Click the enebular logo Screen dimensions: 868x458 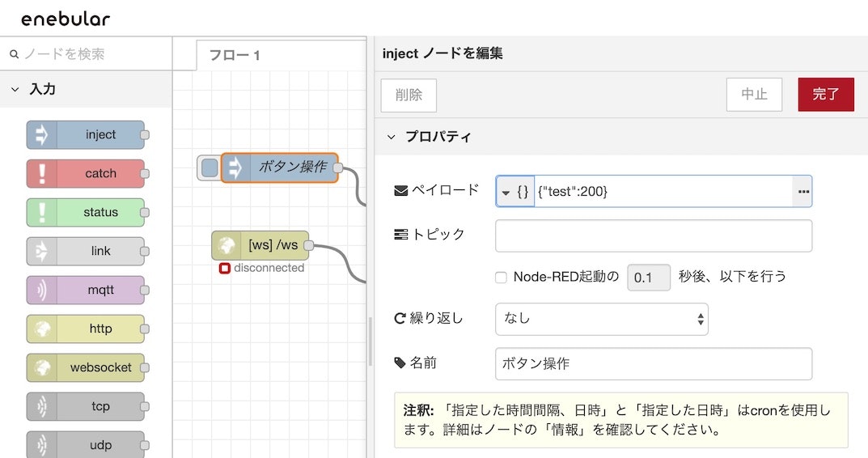[x=66, y=19]
